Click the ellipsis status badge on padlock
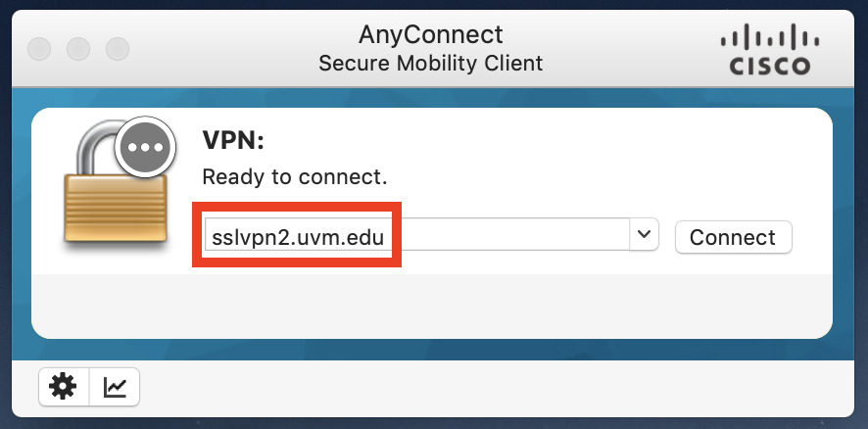Image resolution: width=868 pixels, height=429 pixels. (x=145, y=149)
